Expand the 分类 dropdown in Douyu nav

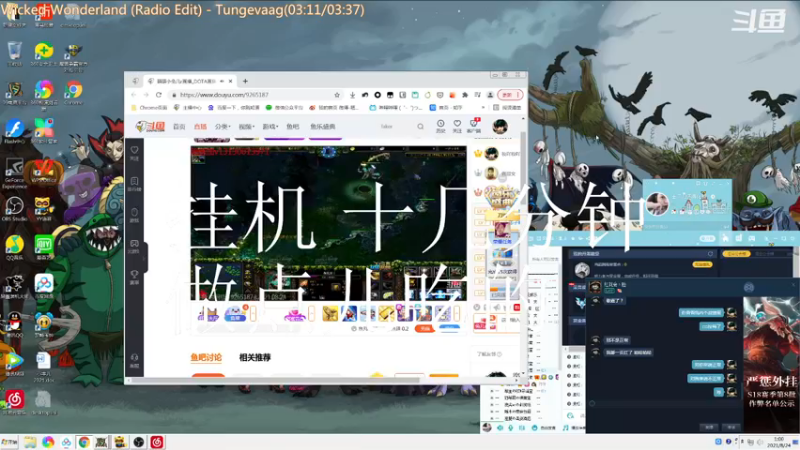coord(222,127)
